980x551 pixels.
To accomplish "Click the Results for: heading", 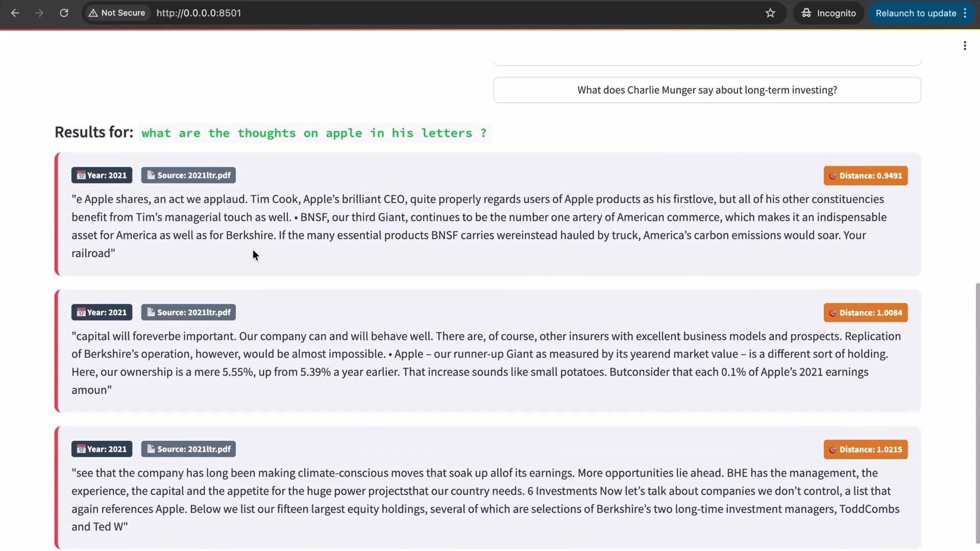I will pos(94,132).
